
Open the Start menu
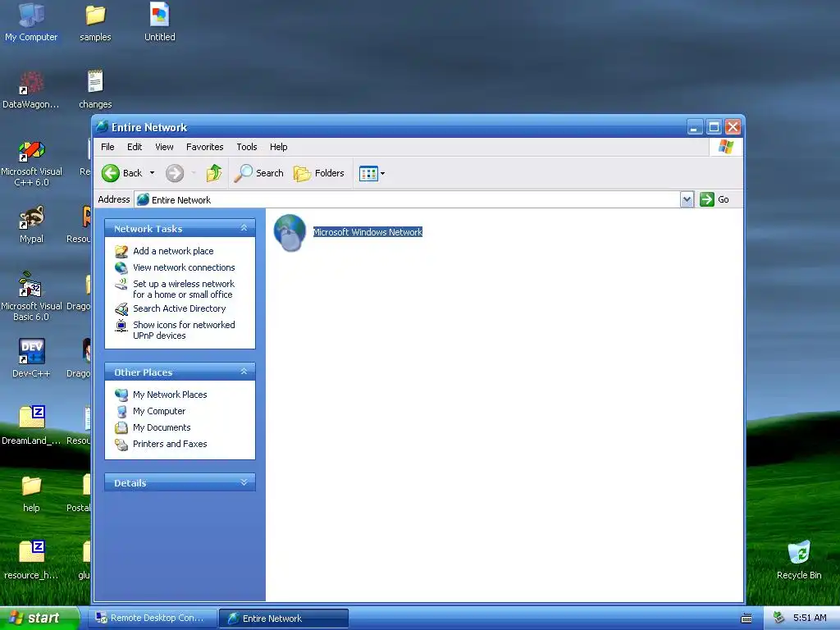click(39, 618)
